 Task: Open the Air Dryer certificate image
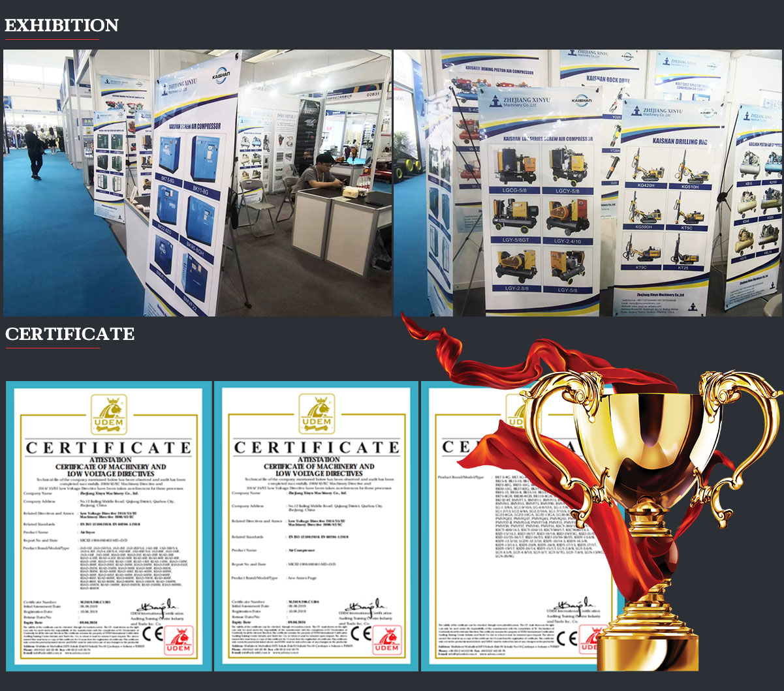point(108,526)
